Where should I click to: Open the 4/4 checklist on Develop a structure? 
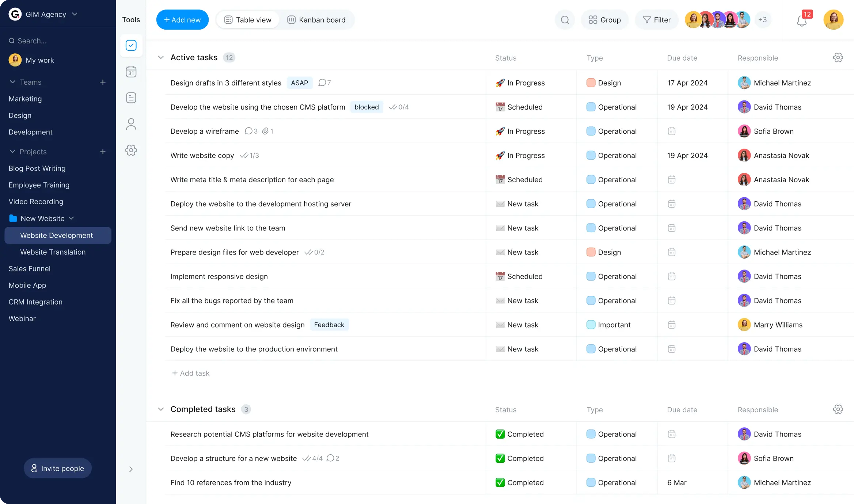pos(312,458)
